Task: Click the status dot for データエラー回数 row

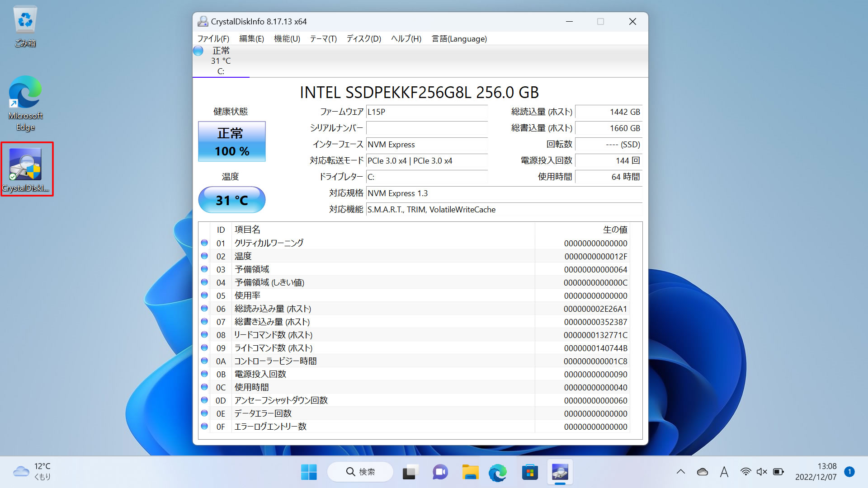Action: pyautogui.click(x=204, y=413)
